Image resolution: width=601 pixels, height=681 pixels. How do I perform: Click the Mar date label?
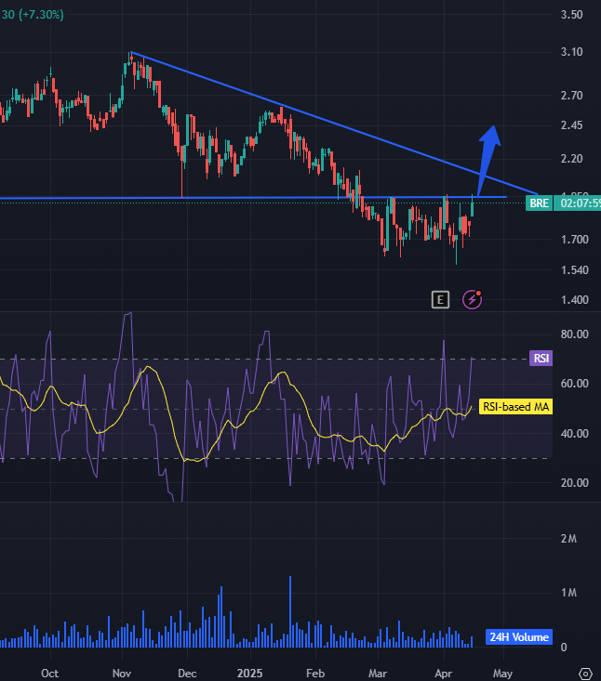point(377,674)
